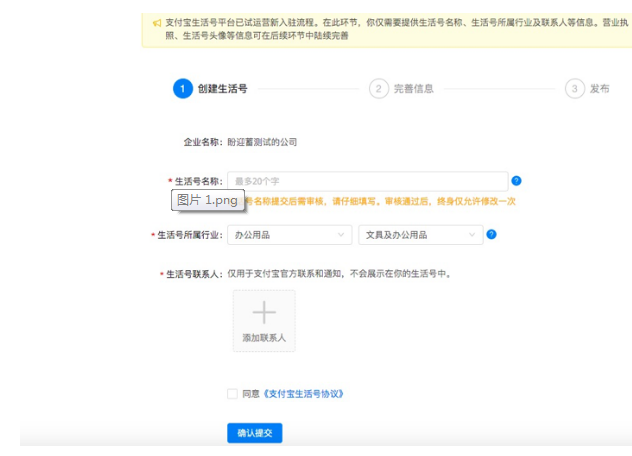632x456 pixels.
Task: Click the 生活号所属行业 label
Action: tap(189, 235)
